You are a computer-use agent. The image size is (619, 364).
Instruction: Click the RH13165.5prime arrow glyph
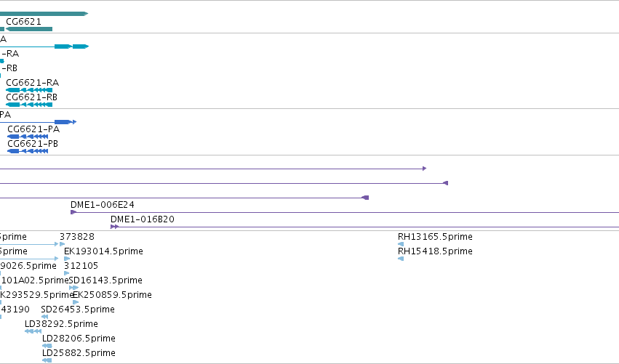pos(401,245)
